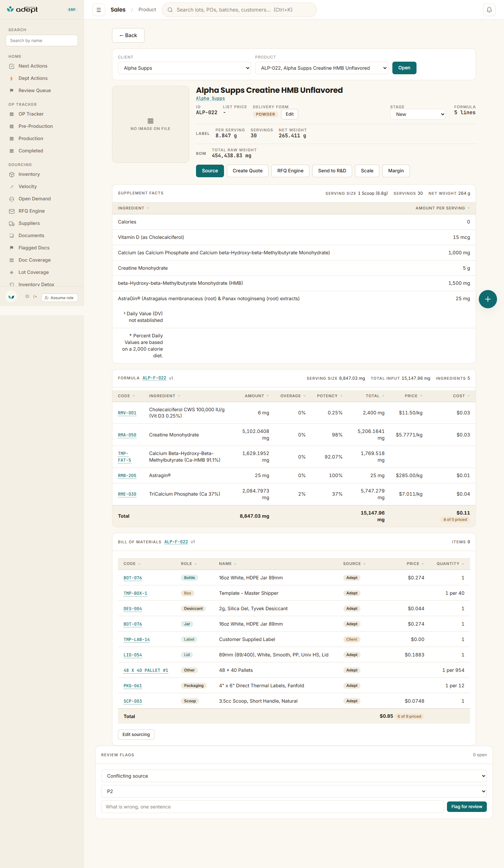Click the Create Quote button
The image size is (504, 868).
click(247, 171)
